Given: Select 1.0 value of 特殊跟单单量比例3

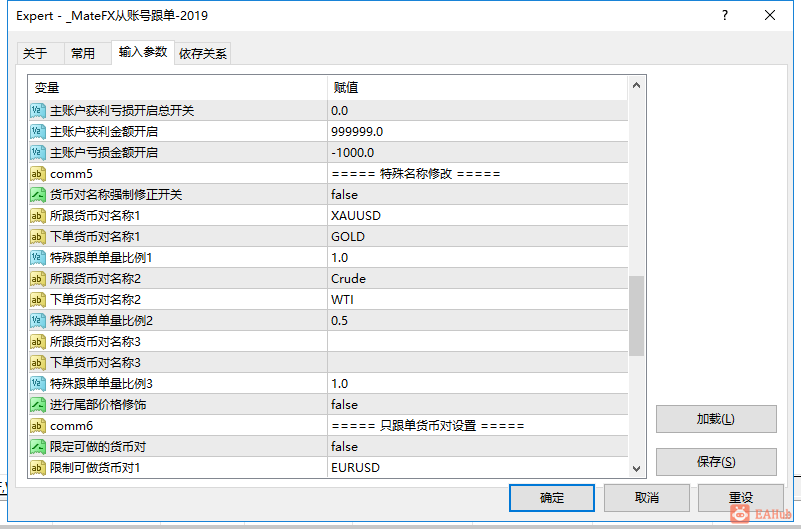Looking at the screenshot, I should 478,383.
